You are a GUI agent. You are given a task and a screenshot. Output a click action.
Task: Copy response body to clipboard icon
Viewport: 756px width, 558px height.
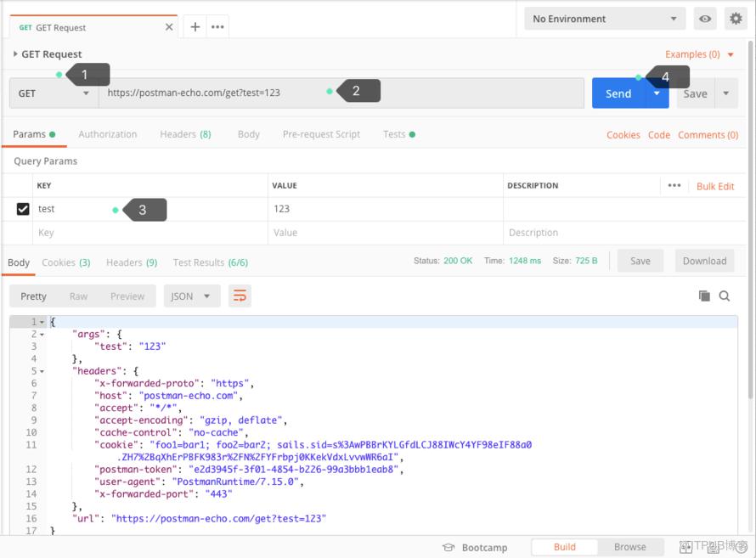click(704, 296)
